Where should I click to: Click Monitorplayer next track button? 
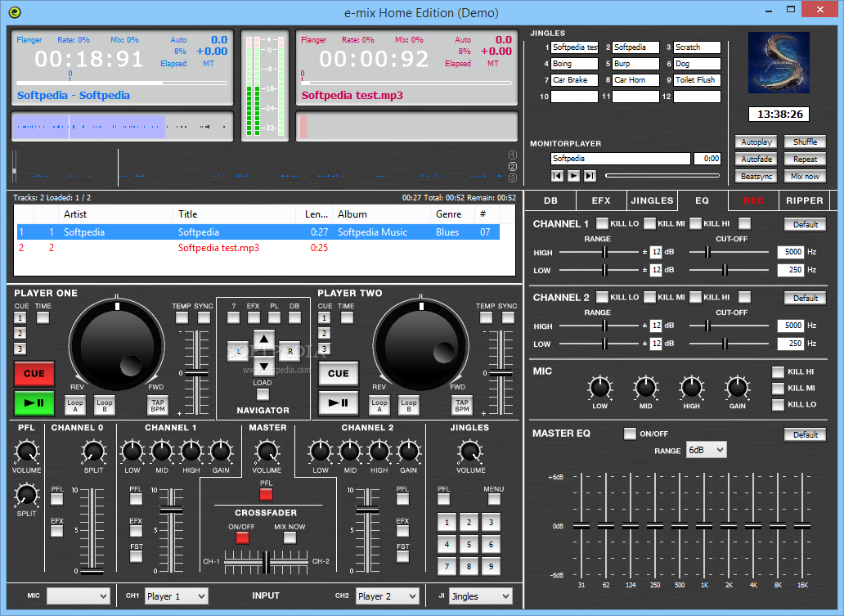[590, 176]
